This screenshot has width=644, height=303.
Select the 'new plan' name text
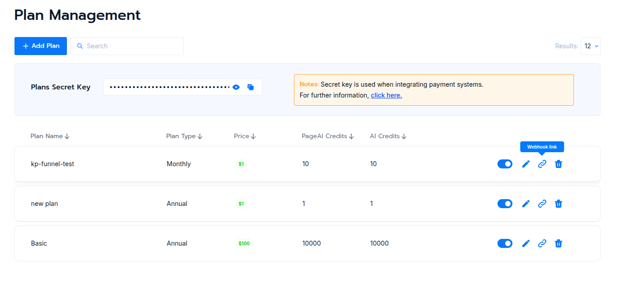[x=44, y=204]
